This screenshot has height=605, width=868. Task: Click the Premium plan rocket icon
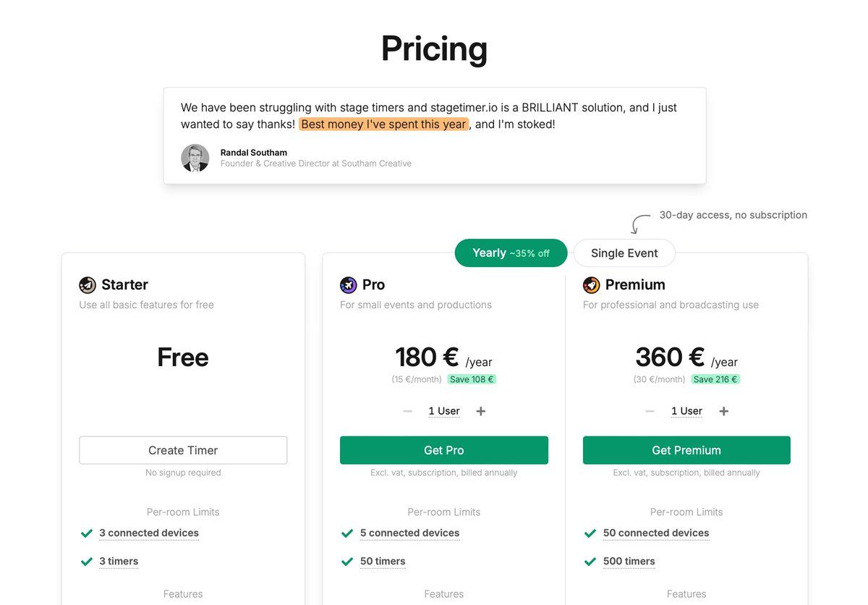tap(592, 285)
